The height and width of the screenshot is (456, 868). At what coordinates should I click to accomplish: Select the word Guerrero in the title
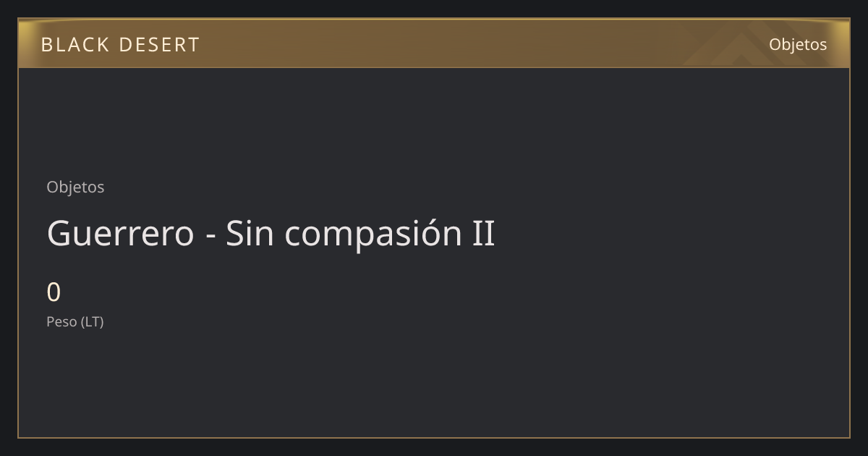(x=120, y=233)
